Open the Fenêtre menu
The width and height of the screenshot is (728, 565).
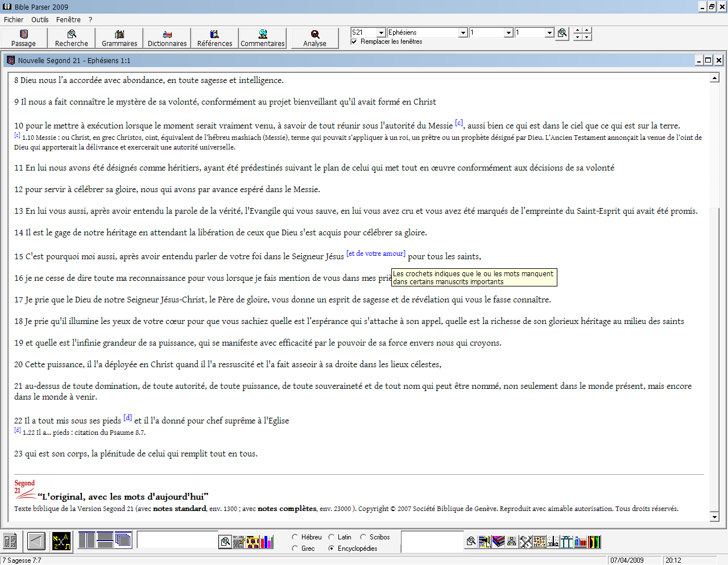point(68,19)
